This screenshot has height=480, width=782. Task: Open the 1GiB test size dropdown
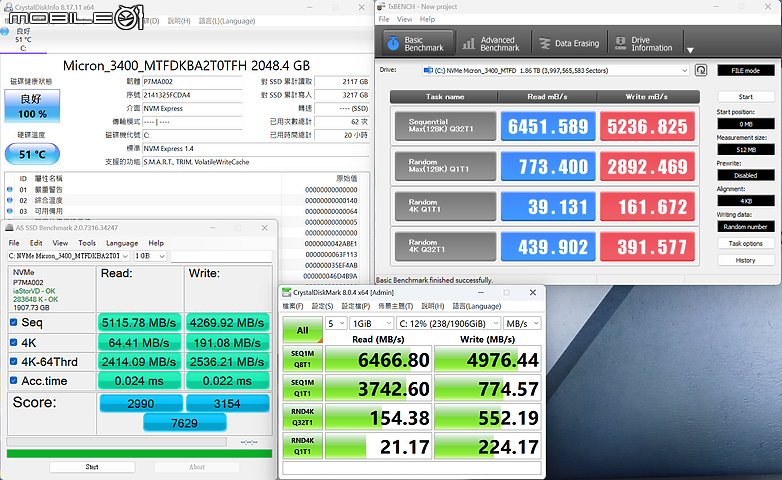(372, 323)
